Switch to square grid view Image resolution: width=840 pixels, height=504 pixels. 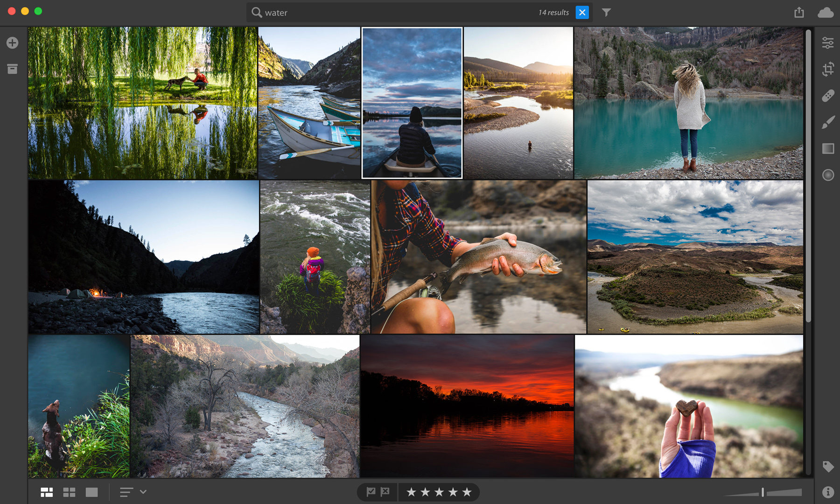(69, 492)
